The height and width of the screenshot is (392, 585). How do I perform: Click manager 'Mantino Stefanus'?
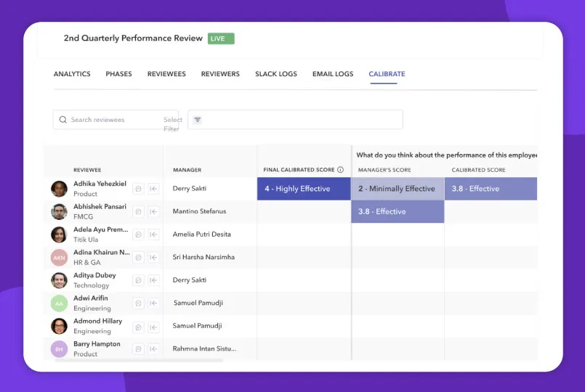pos(199,211)
